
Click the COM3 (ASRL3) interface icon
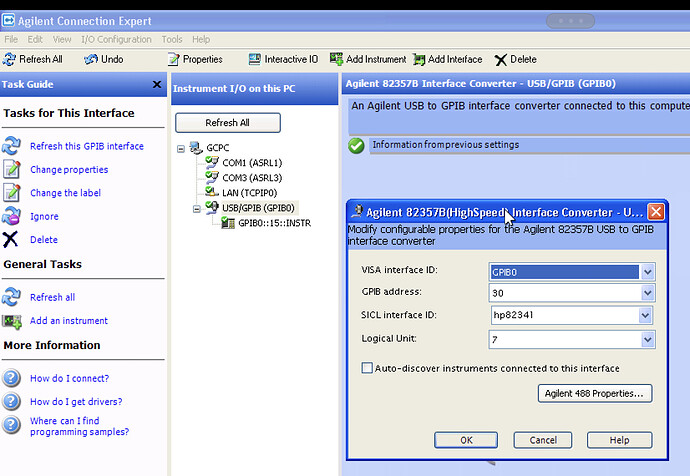(x=212, y=177)
